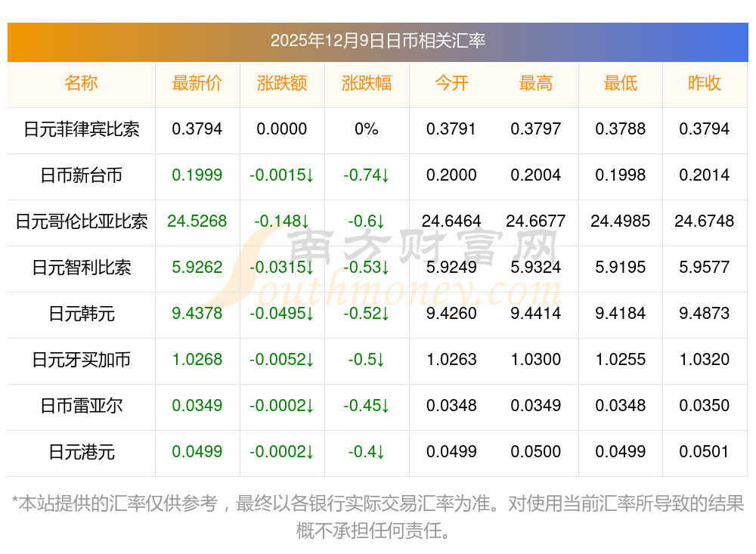The image size is (756, 554).
Task: Click change percent -0.52↓
Action: coord(367,314)
